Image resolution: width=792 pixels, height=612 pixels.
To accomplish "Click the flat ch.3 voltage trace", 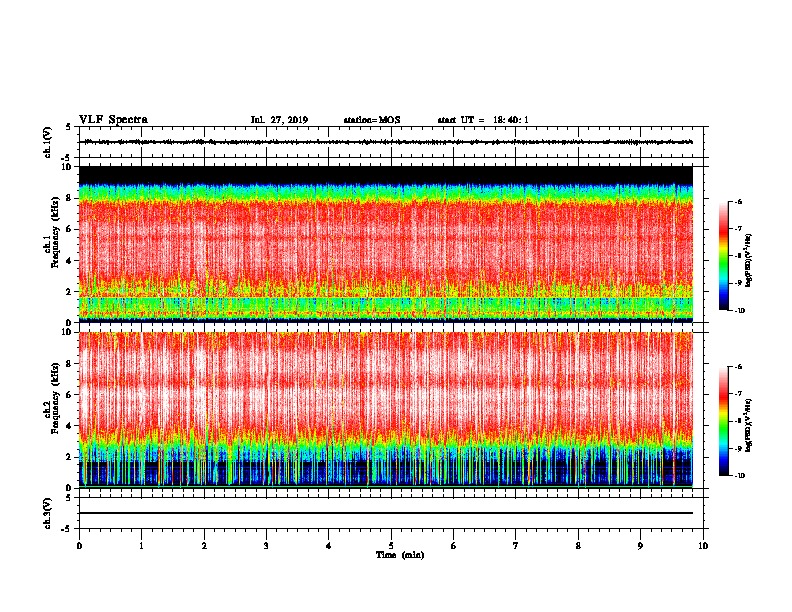I will [x=386, y=513].
